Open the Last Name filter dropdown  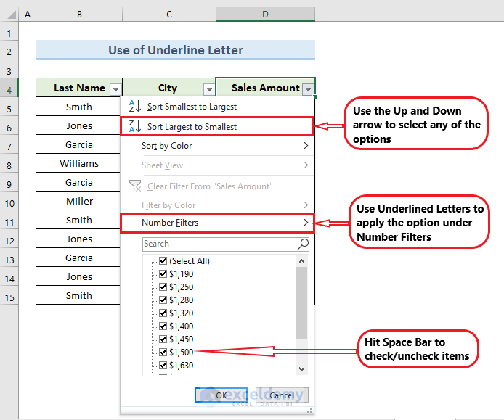tap(115, 89)
